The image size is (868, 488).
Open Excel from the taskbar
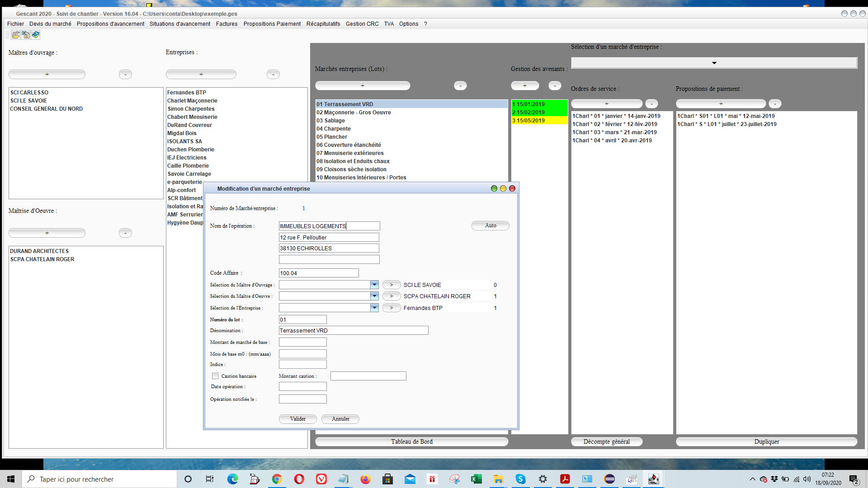point(476,479)
